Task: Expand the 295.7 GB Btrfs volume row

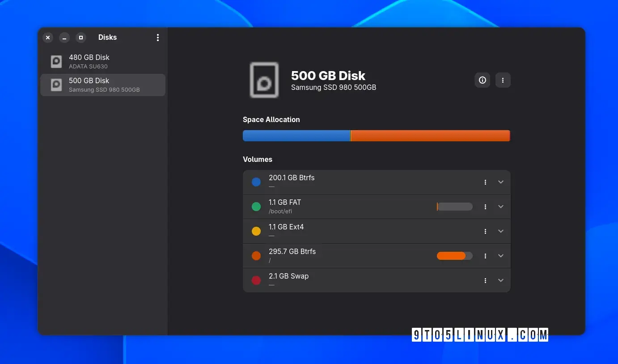Action: (x=501, y=256)
